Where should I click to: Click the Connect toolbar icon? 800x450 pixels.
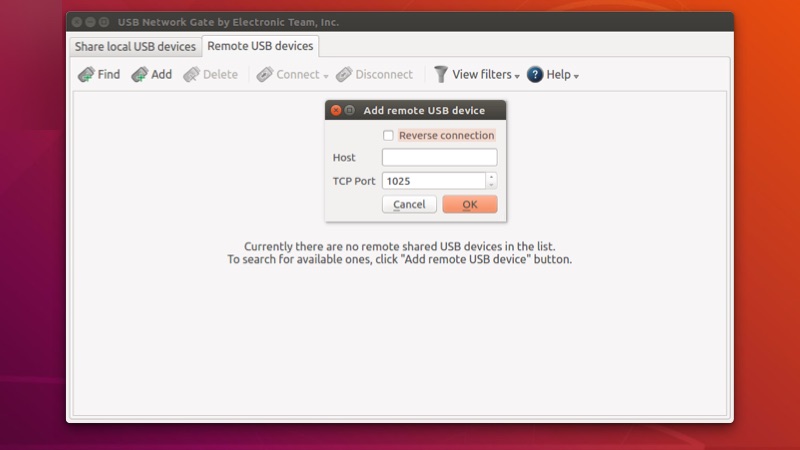coord(265,74)
